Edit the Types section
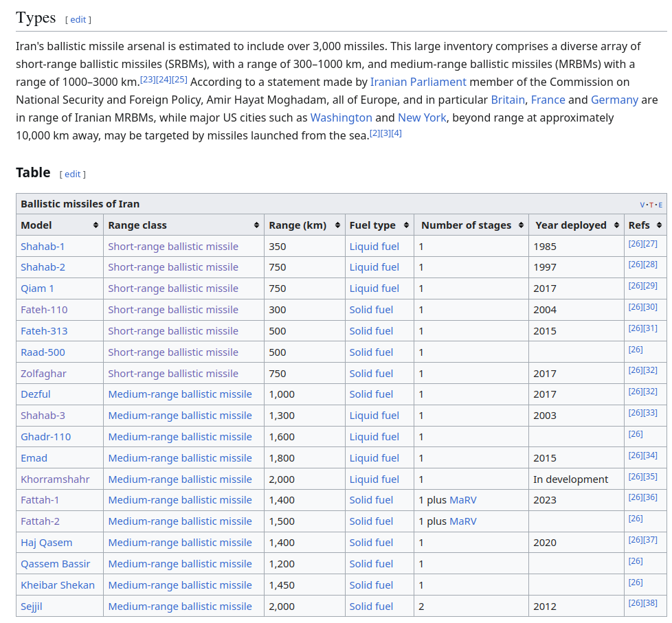This screenshot has height=623, width=672. 78,20
